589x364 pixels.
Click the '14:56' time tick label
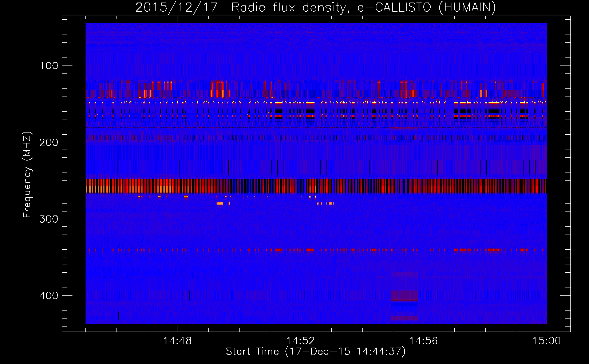[x=424, y=341]
